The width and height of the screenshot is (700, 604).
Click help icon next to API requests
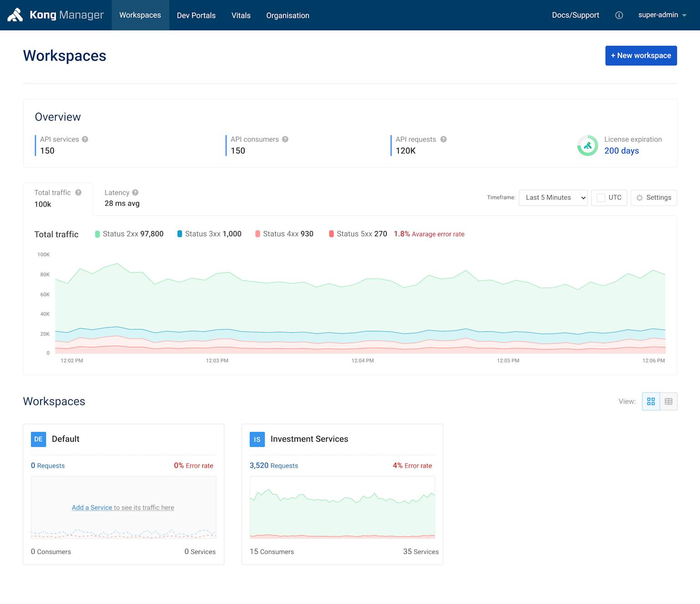[x=443, y=139]
